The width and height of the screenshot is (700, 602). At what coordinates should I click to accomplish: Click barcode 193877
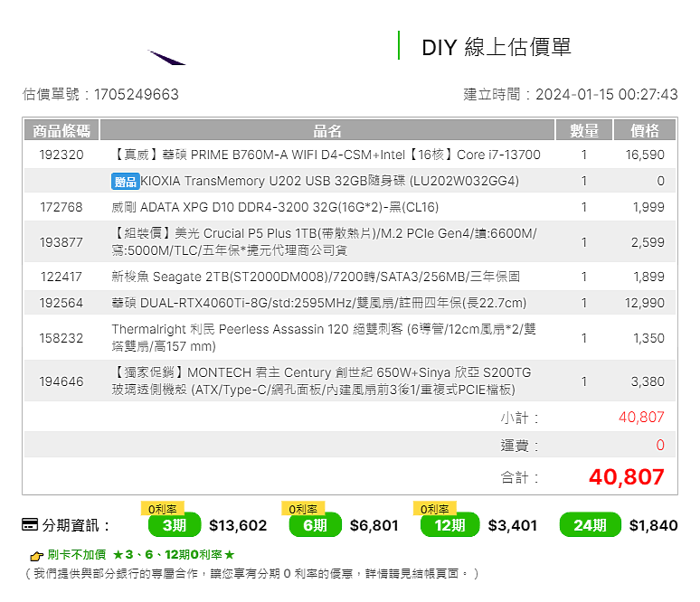[61, 242]
